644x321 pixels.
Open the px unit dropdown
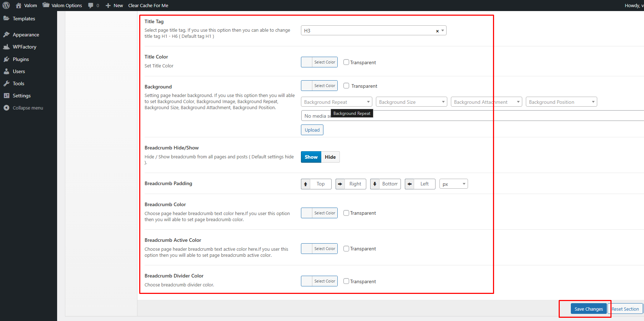pyautogui.click(x=453, y=184)
